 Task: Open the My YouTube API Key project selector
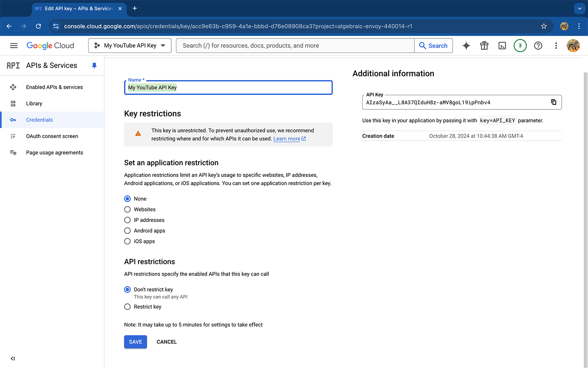[130, 46]
